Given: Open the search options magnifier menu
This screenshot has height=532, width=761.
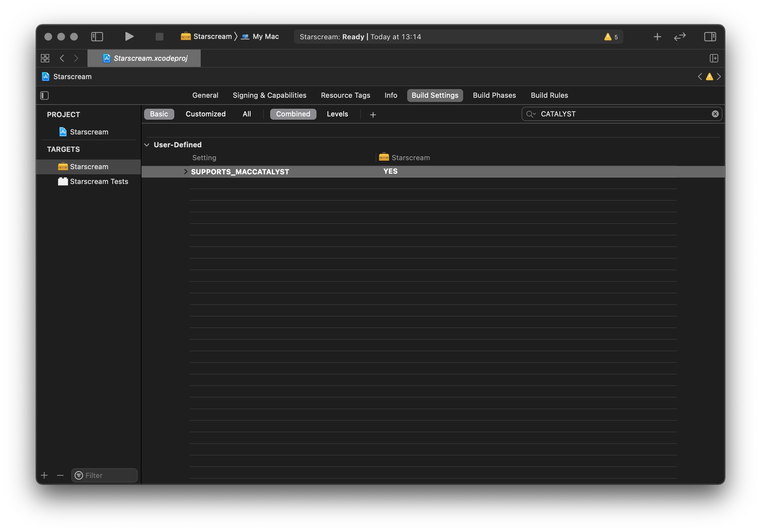Looking at the screenshot, I should click(x=531, y=114).
